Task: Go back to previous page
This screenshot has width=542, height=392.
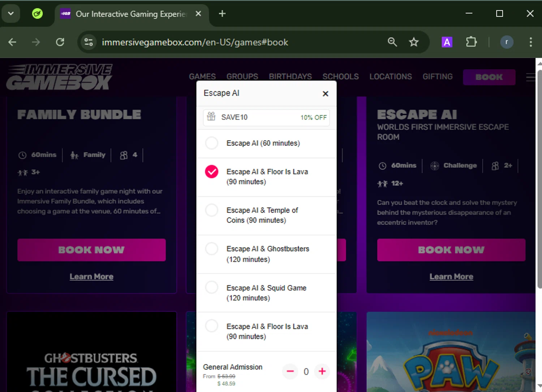Action: 12,42
